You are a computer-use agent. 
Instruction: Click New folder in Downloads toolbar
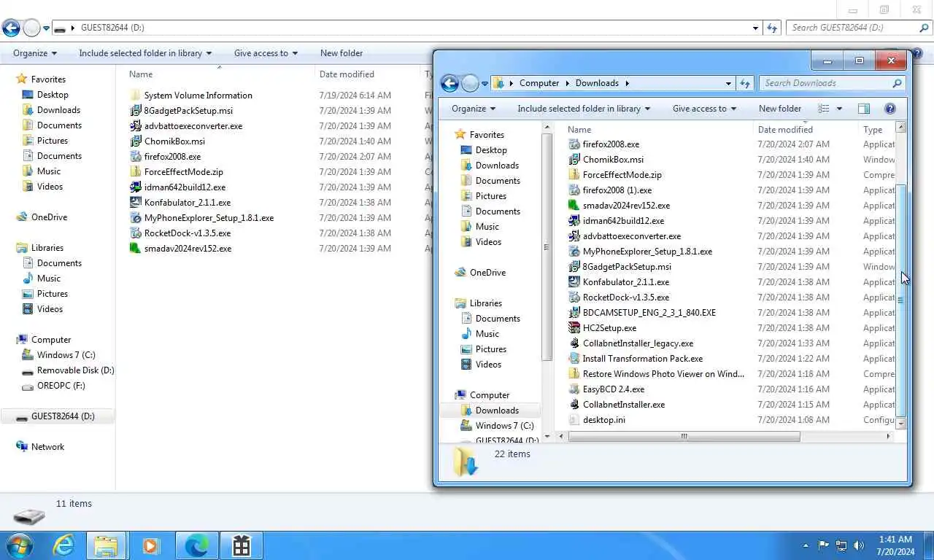[x=780, y=109]
